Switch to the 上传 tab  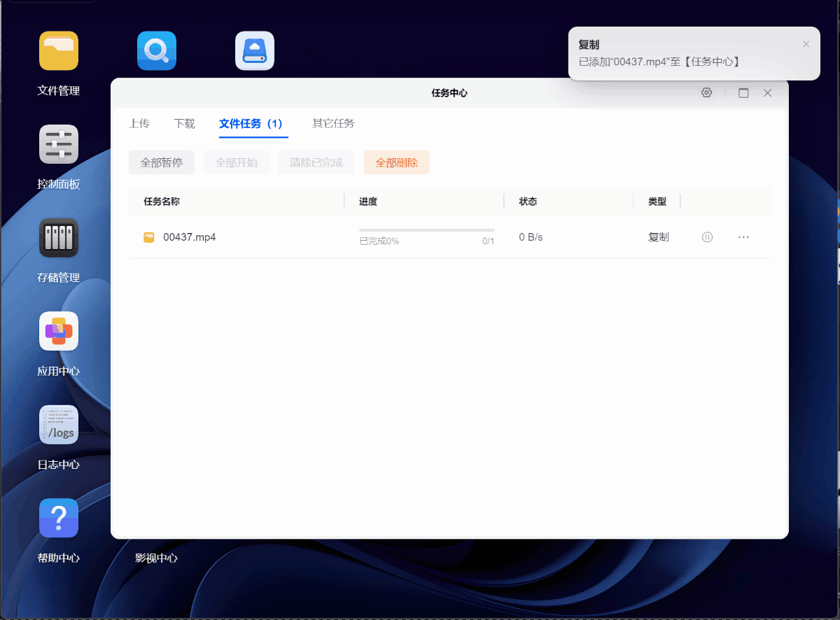click(x=139, y=124)
